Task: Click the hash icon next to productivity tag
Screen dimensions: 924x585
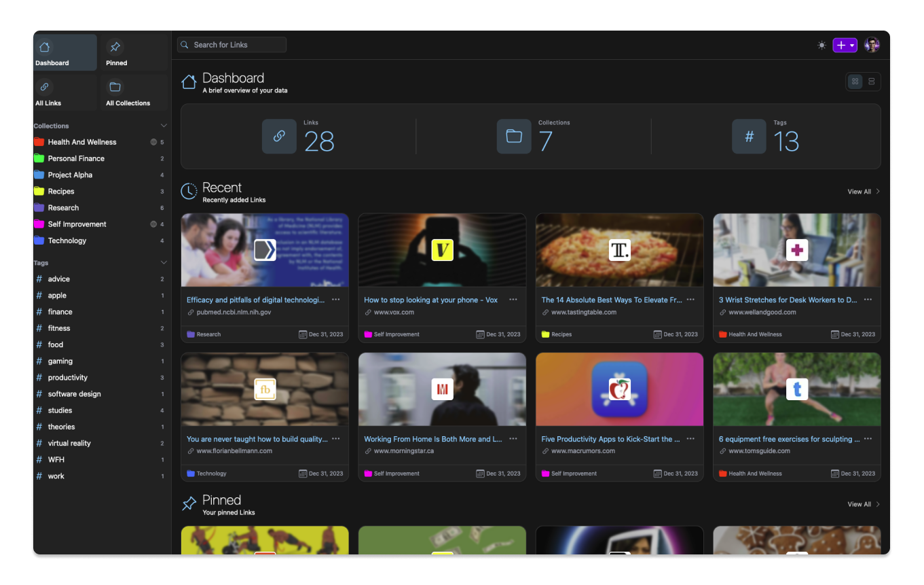Action: 39,378
